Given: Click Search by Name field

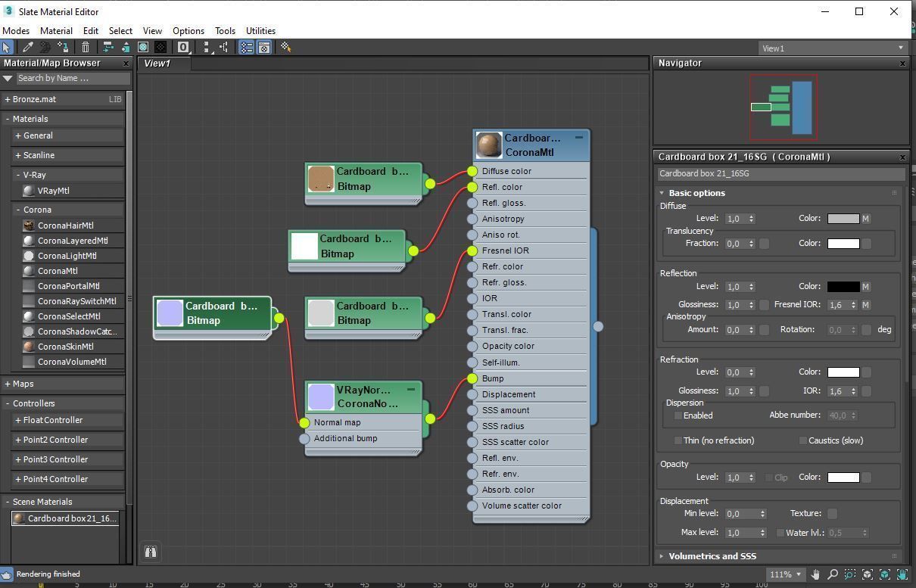Looking at the screenshot, I should click(x=72, y=78).
